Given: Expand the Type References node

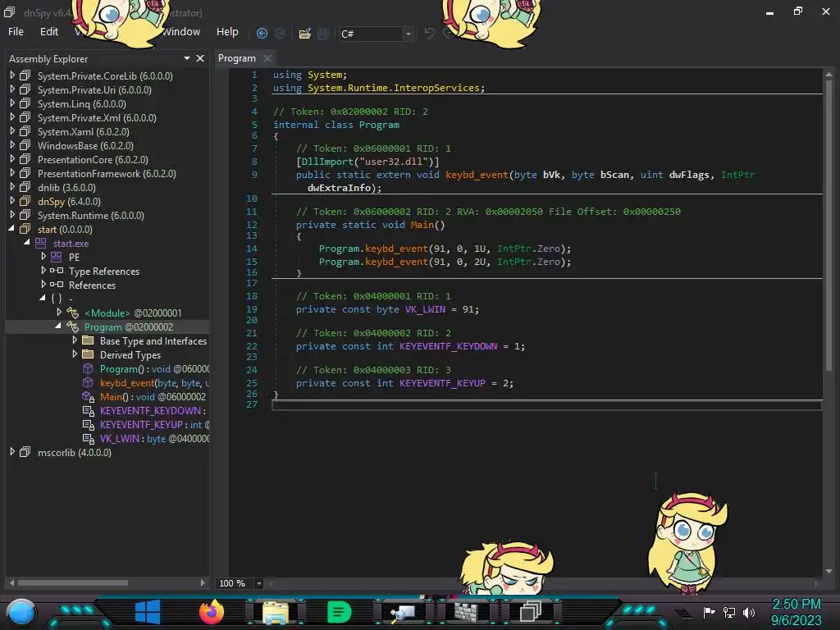Looking at the screenshot, I should (43, 271).
